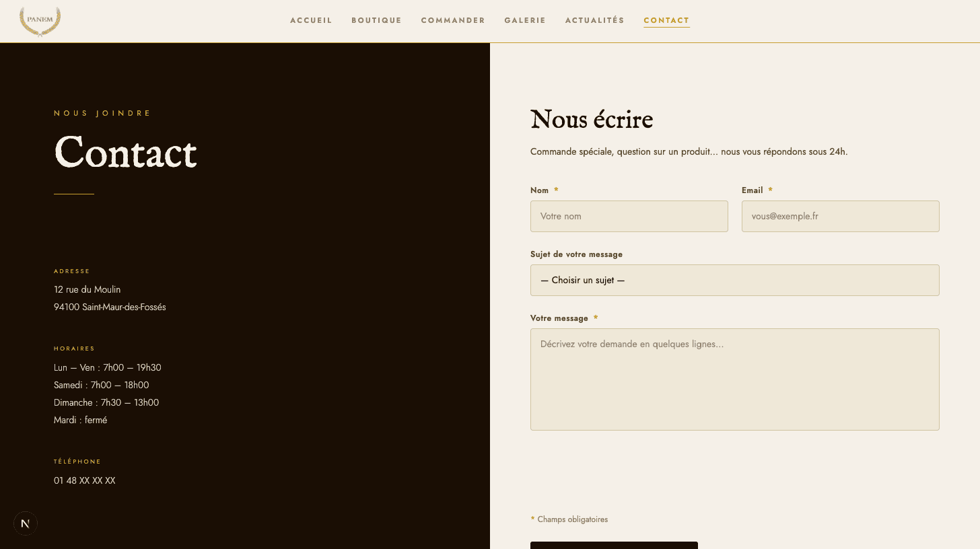Click the Nous écrire heading
The width and height of the screenshot is (980, 549).
592,120
